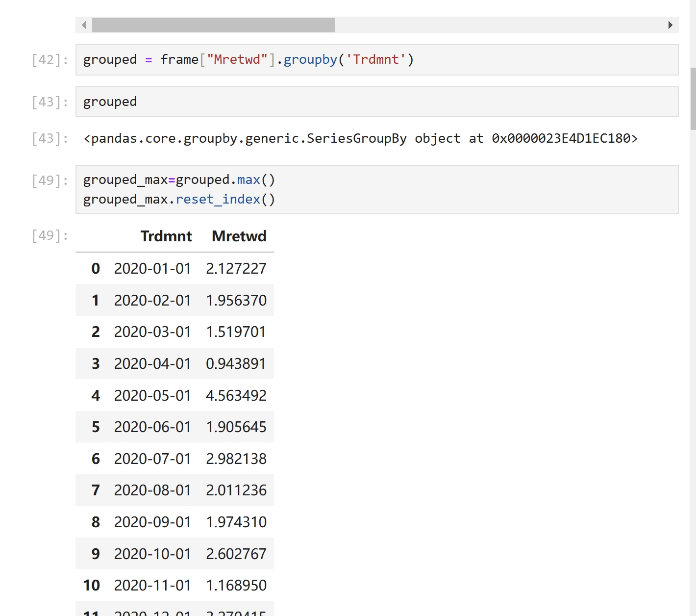Place cursor on reset_index in code cell
This screenshot has width=696, height=616.
(218, 200)
